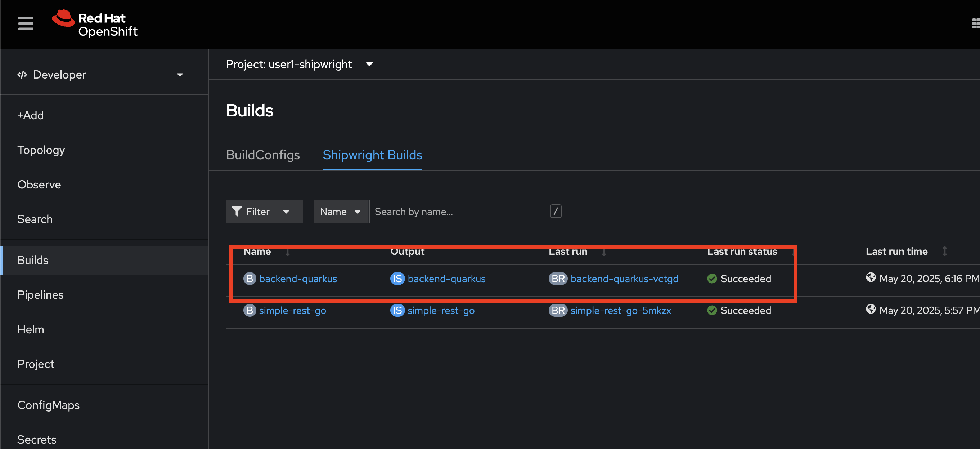980x449 pixels.
Task: Click the Output column header
Action: pyautogui.click(x=408, y=252)
